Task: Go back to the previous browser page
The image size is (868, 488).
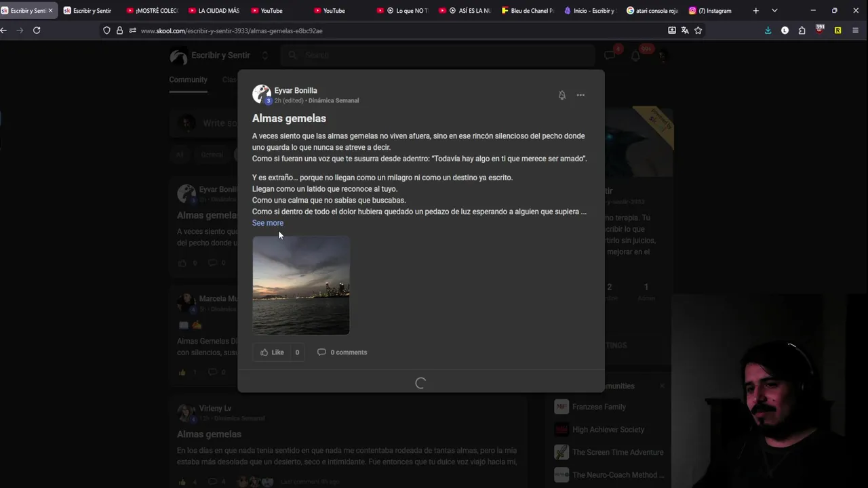Action: click(x=4, y=30)
